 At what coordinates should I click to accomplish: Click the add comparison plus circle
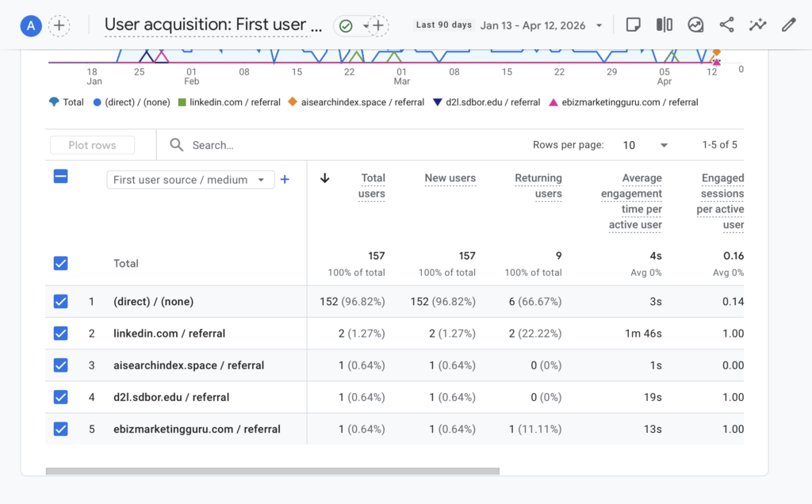[59, 25]
